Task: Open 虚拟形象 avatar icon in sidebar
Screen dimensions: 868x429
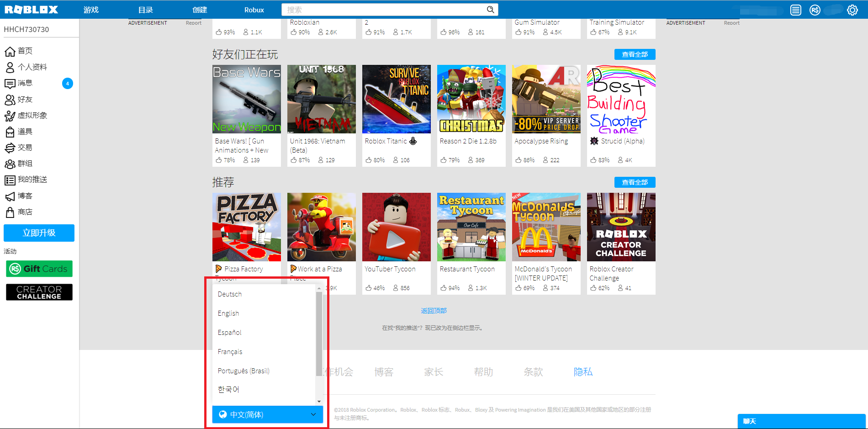Action: (10, 116)
